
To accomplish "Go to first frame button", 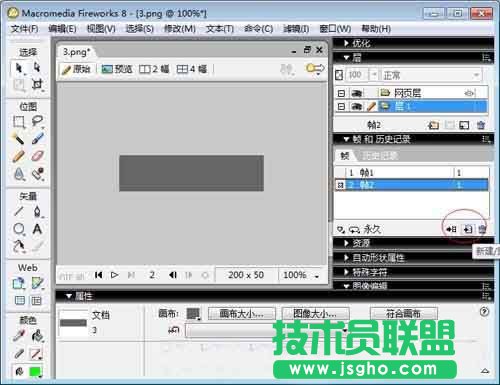I will [x=98, y=275].
